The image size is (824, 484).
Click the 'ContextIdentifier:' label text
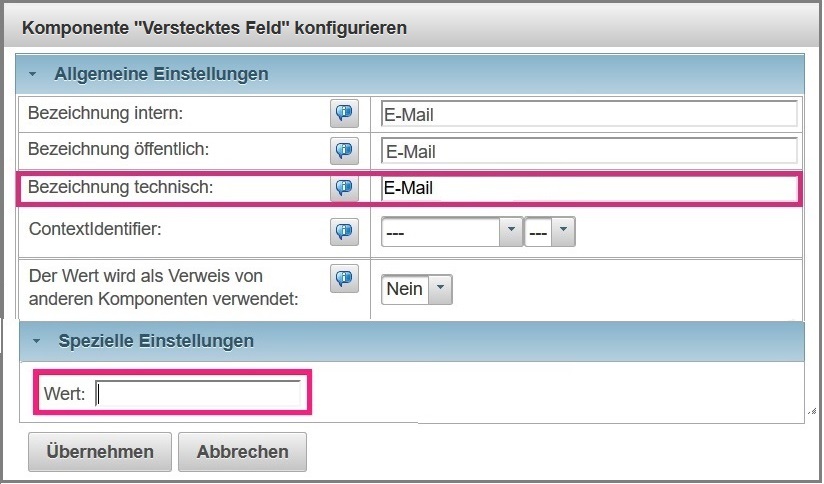tap(95, 229)
